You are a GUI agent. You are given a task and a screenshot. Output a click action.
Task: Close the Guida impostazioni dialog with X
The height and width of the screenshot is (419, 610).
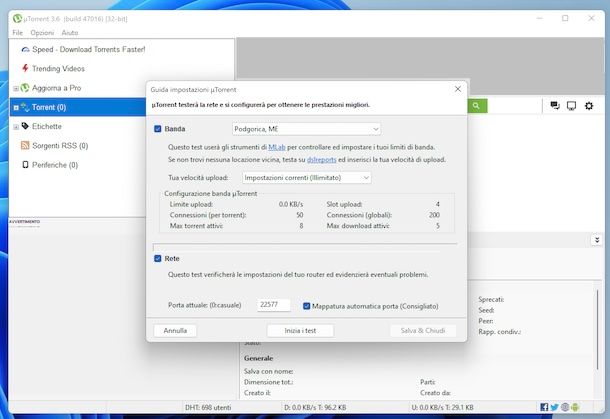458,89
